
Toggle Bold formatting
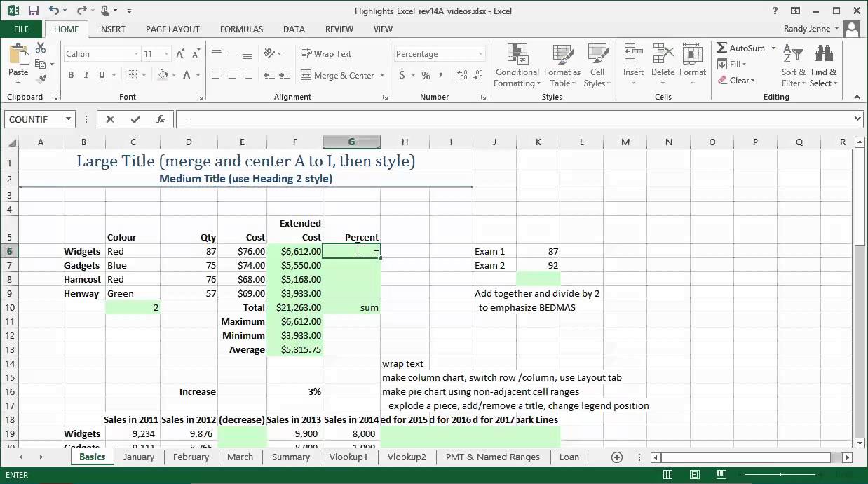(71, 75)
